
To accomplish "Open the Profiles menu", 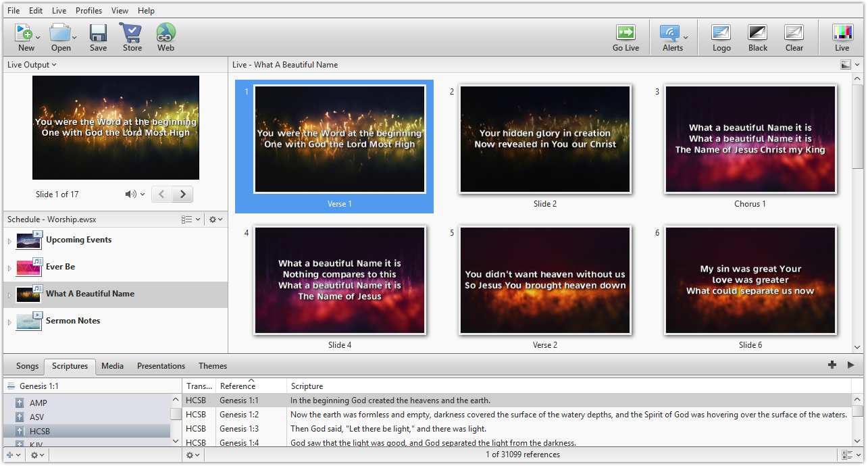I will (x=88, y=11).
